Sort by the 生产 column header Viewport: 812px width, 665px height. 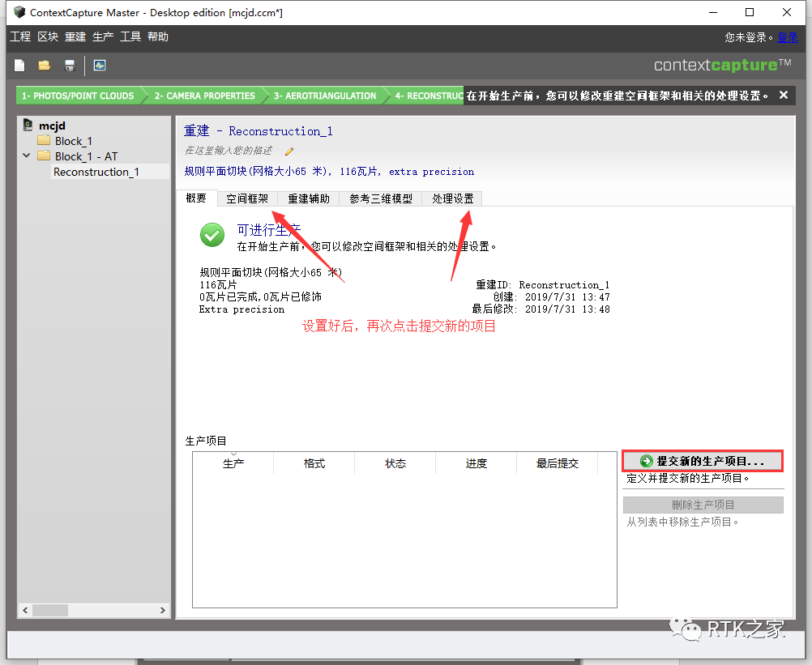(x=233, y=463)
